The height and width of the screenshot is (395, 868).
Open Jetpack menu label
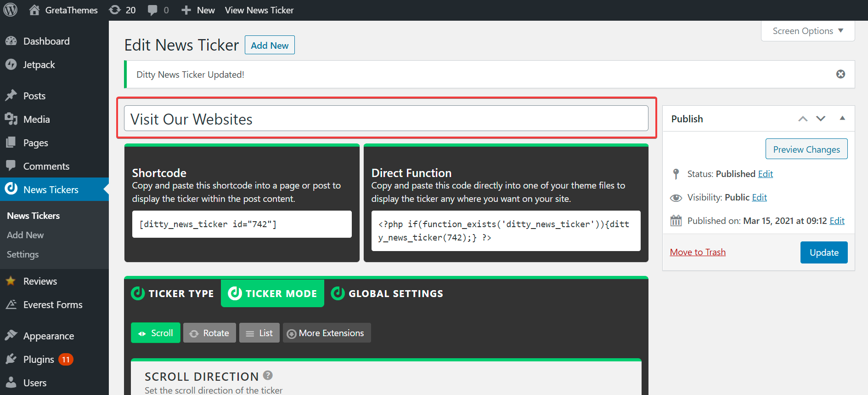[39, 65]
